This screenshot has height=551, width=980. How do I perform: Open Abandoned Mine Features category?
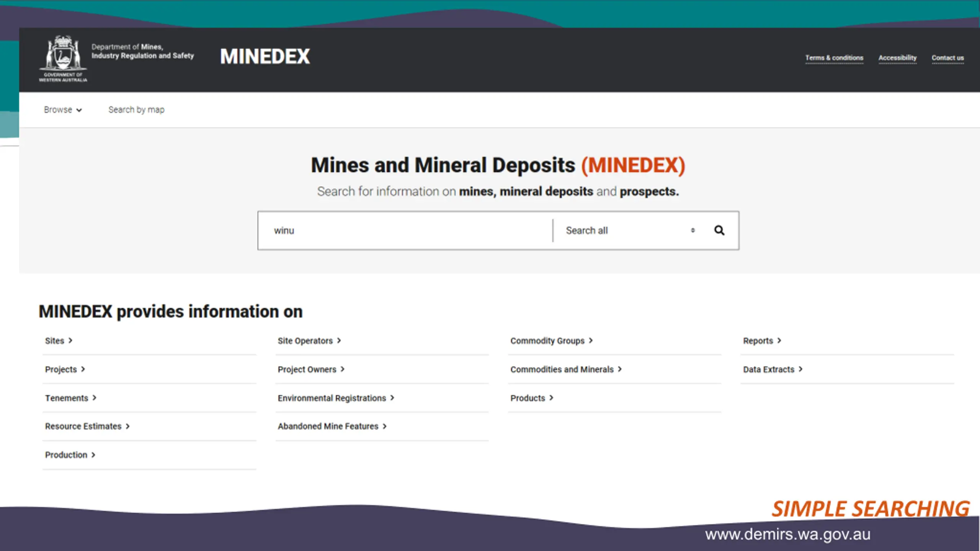point(332,426)
